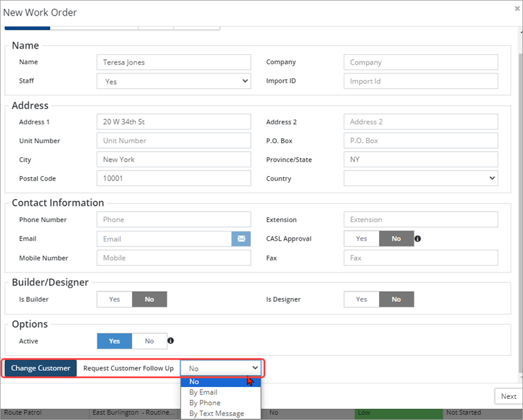
Task: Click the Active option info icon
Action: (171, 341)
